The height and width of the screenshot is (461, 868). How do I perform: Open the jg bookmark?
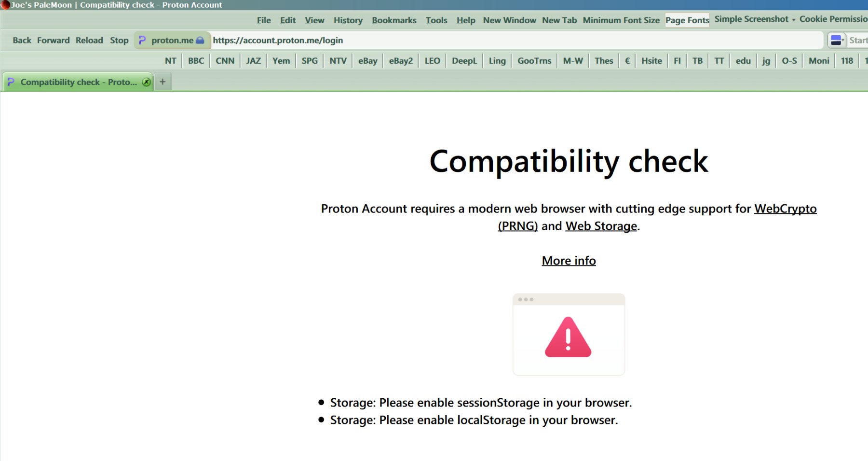[x=766, y=61]
